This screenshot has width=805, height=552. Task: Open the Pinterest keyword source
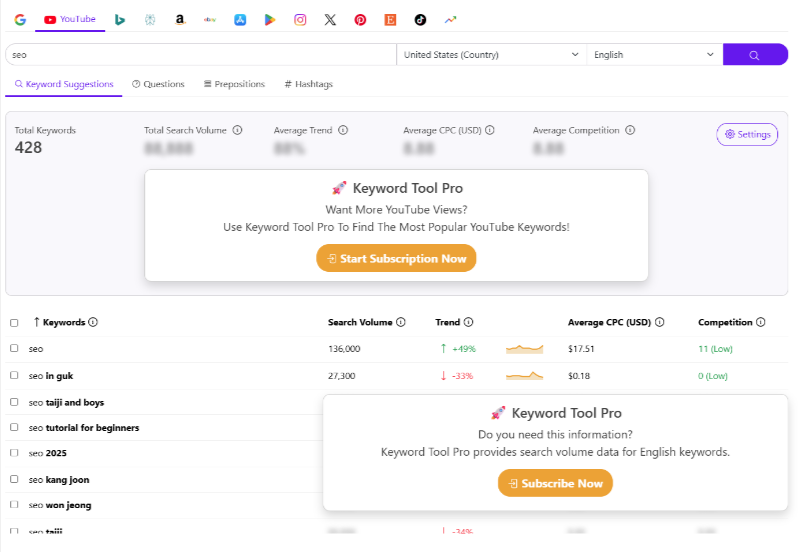click(x=360, y=20)
